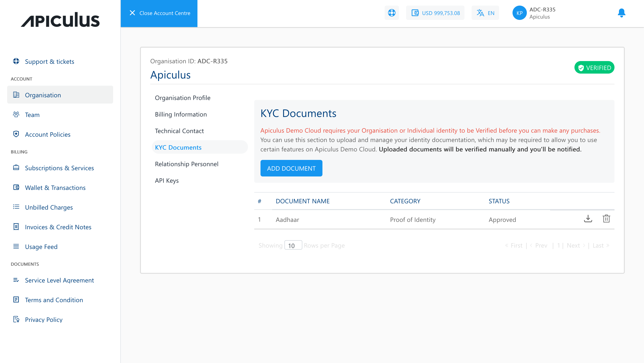Click the Apiculus logo
Viewport: 644px width, 363px height.
[x=60, y=19]
